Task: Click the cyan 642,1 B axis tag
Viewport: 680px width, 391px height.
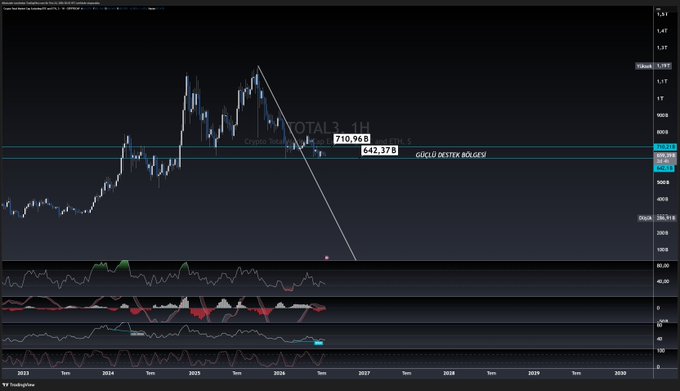Action: pyautogui.click(x=665, y=168)
